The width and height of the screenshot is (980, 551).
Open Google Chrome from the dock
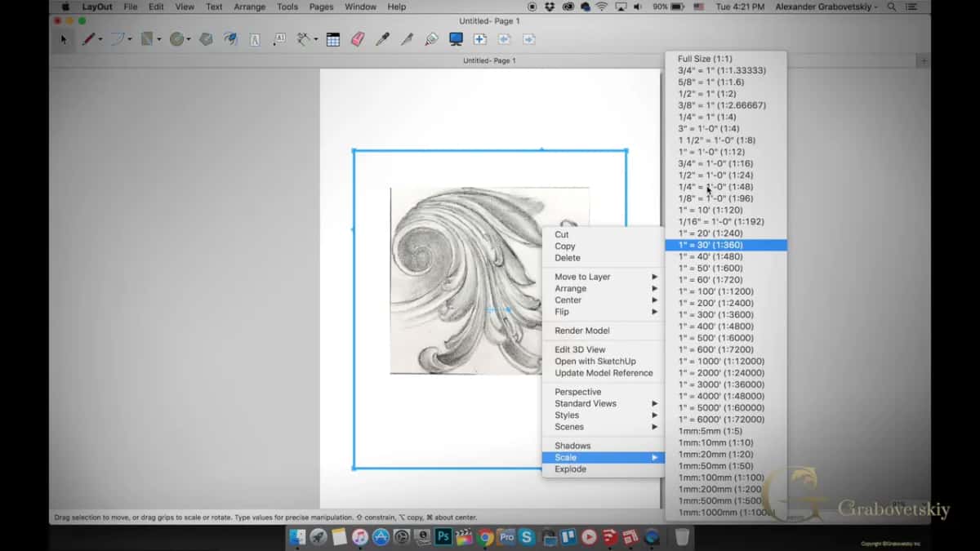486,537
